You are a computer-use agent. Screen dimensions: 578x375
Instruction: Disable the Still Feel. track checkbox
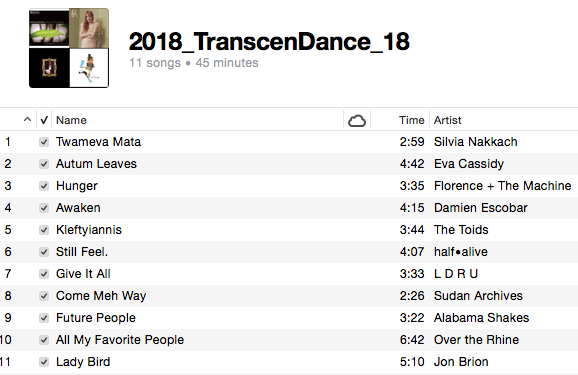click(x=44, y=252)
